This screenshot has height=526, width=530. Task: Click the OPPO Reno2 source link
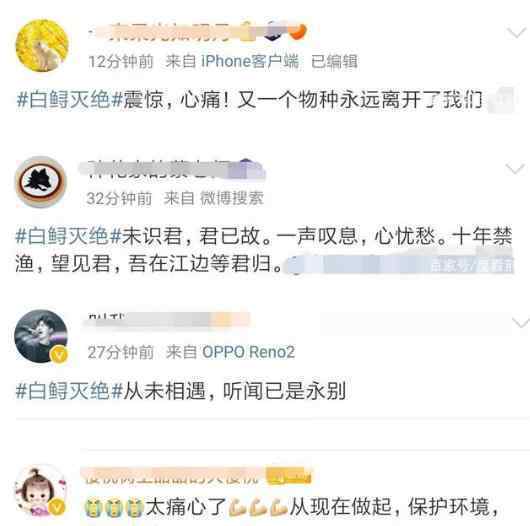(248, 352)
